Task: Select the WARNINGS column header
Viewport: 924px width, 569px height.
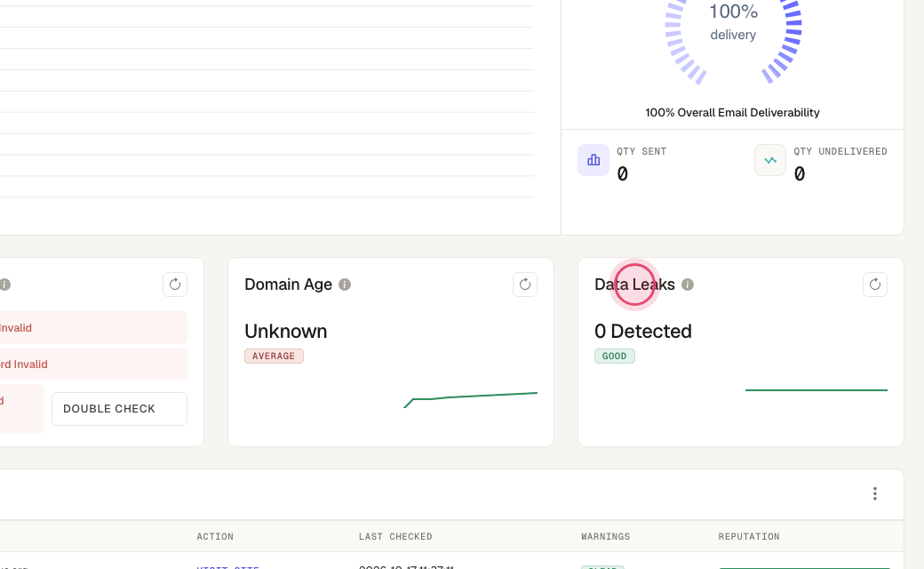Action: coord(606,537)
